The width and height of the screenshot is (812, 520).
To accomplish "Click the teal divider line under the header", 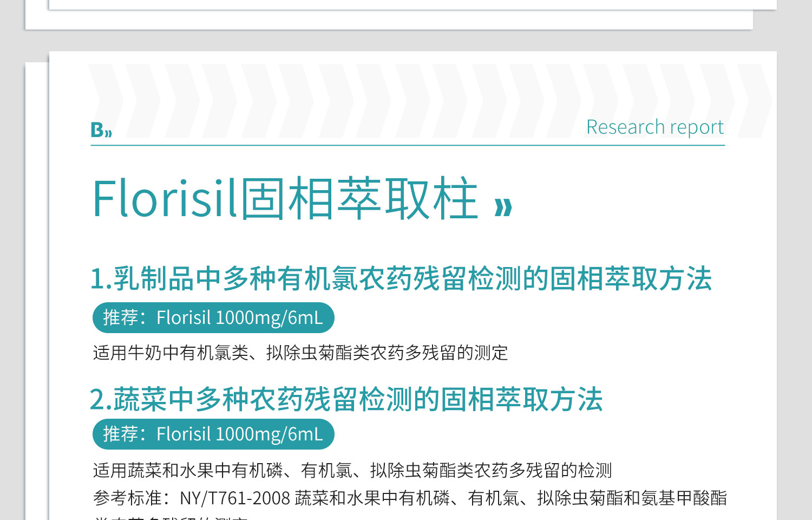I will (408, 145).
